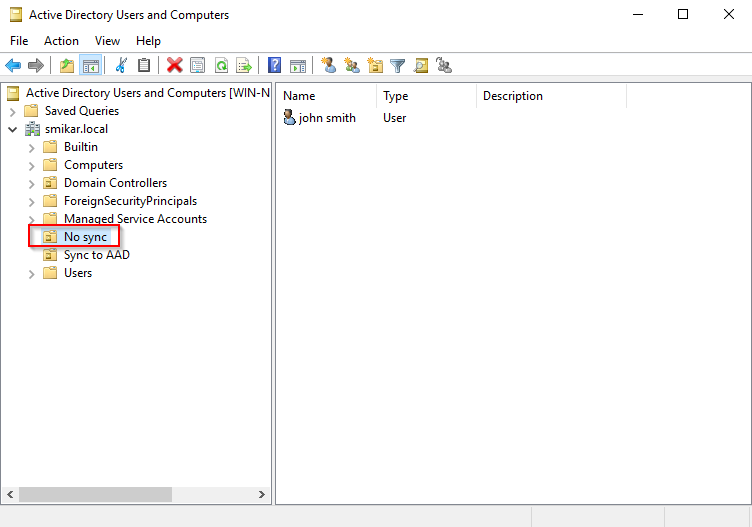Select Managed Service Accounts in tree

click(136, 219)
